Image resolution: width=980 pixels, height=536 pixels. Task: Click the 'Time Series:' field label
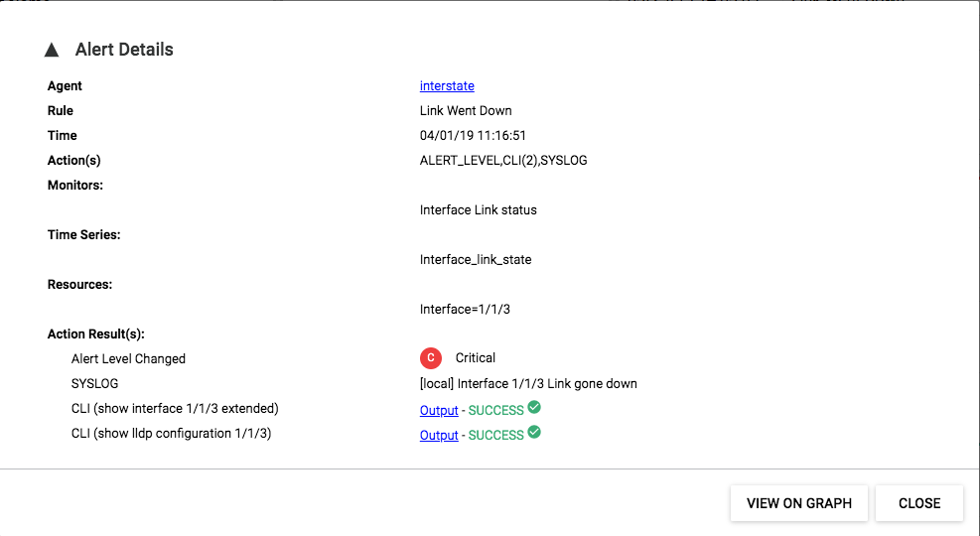83,235
